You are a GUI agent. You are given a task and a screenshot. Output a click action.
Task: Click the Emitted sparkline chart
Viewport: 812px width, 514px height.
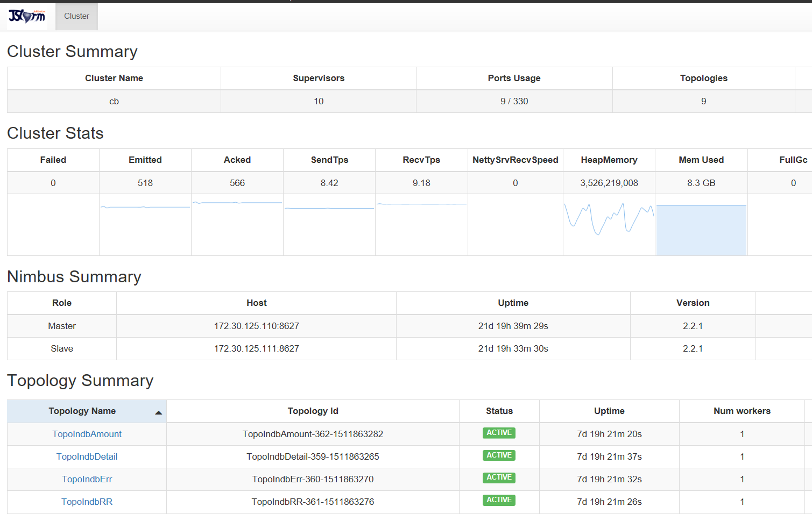tap(145, 208)
